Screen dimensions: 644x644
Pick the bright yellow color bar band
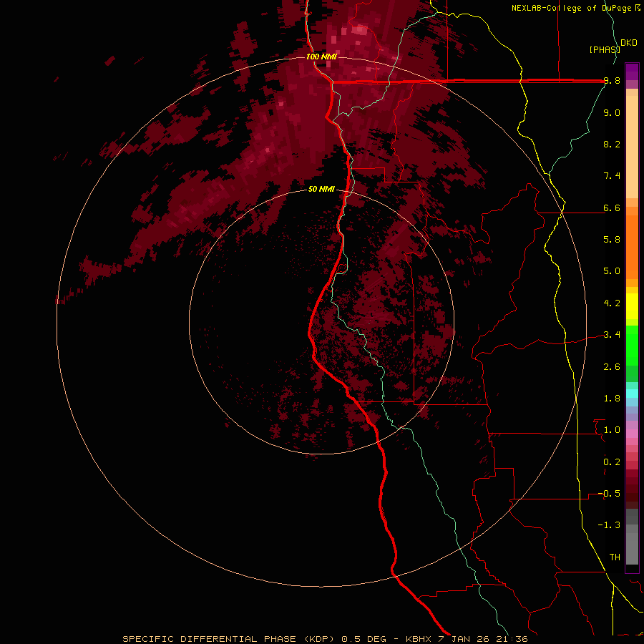632,306
